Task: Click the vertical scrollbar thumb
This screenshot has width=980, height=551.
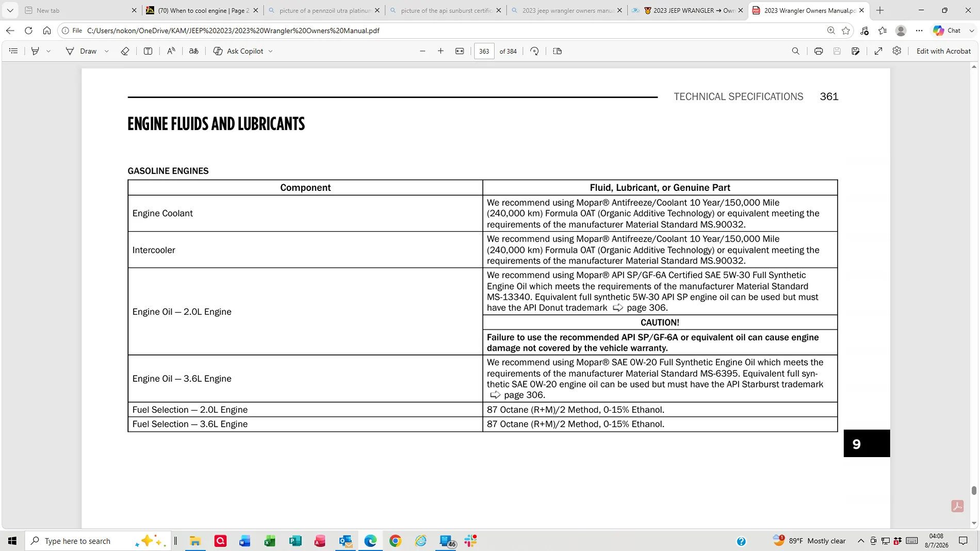Action: pos(974,491)
